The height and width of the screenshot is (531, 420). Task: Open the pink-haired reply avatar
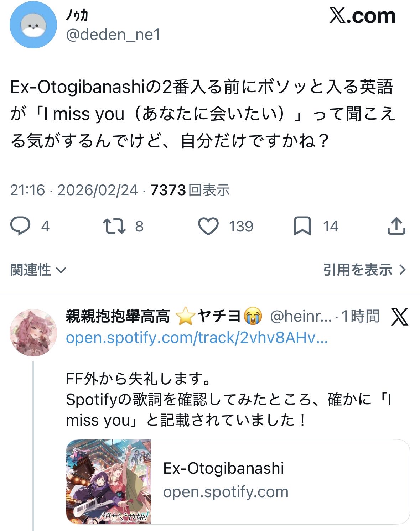[33, 333]
